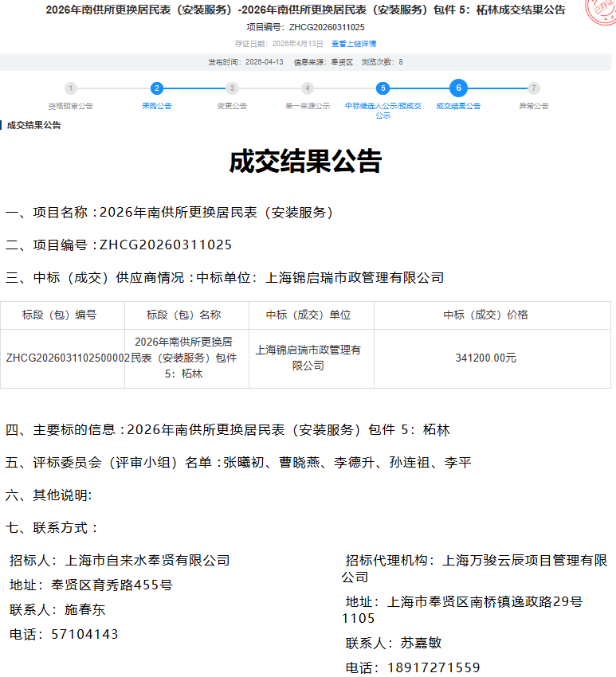
Task: Click step 7 circle for 异常公告
Action: 534,88
